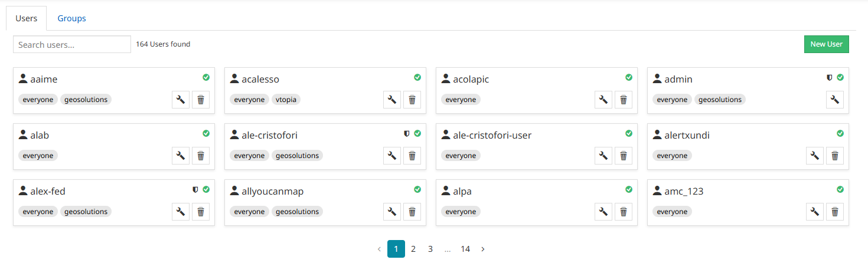
Task: Expand the pagination ellipsis
Action: (448, 249)
